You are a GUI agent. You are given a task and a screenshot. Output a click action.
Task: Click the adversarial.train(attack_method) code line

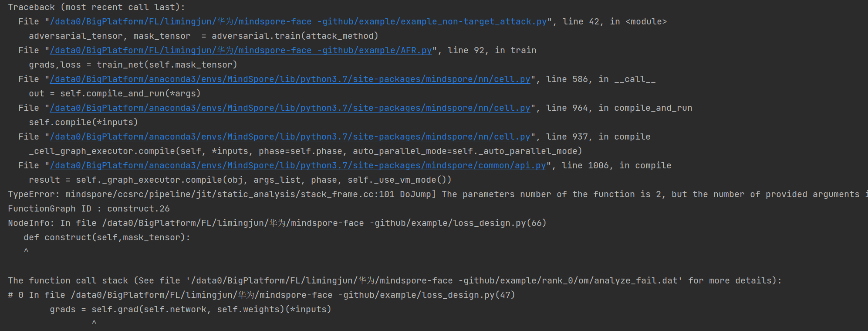[203, 36]
